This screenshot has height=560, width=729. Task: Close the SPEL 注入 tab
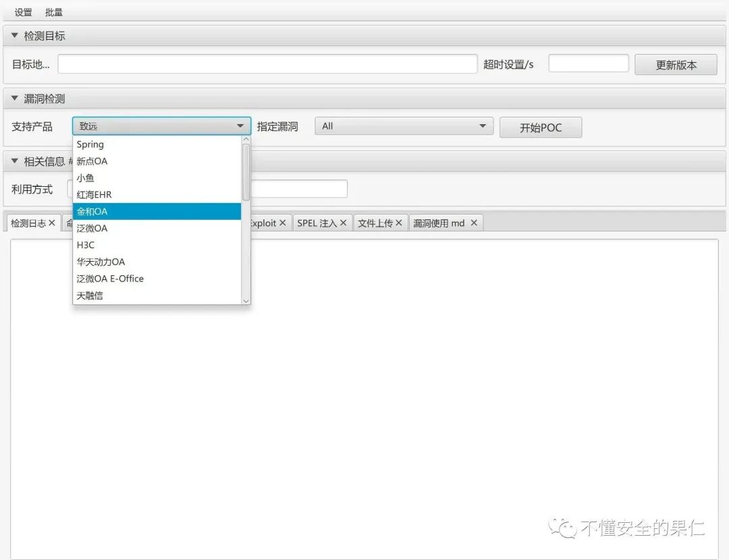coord(343,223)
